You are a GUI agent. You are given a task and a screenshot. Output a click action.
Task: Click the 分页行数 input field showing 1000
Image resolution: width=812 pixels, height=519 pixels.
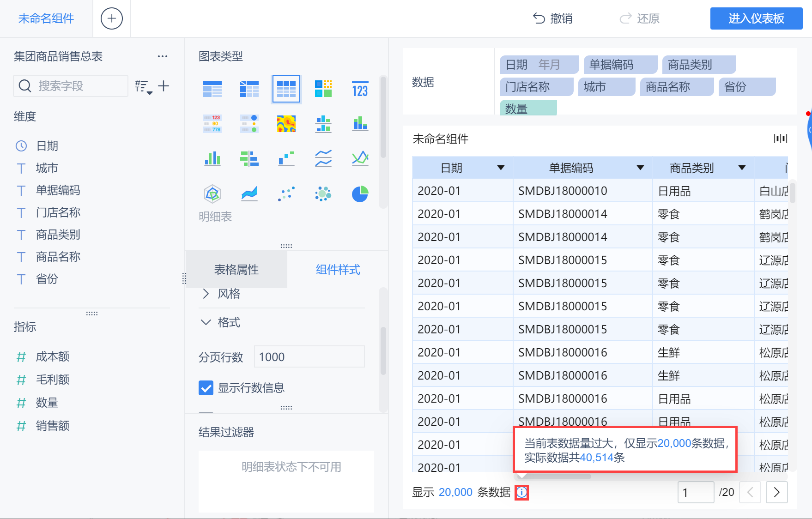(x=309, y=356)
